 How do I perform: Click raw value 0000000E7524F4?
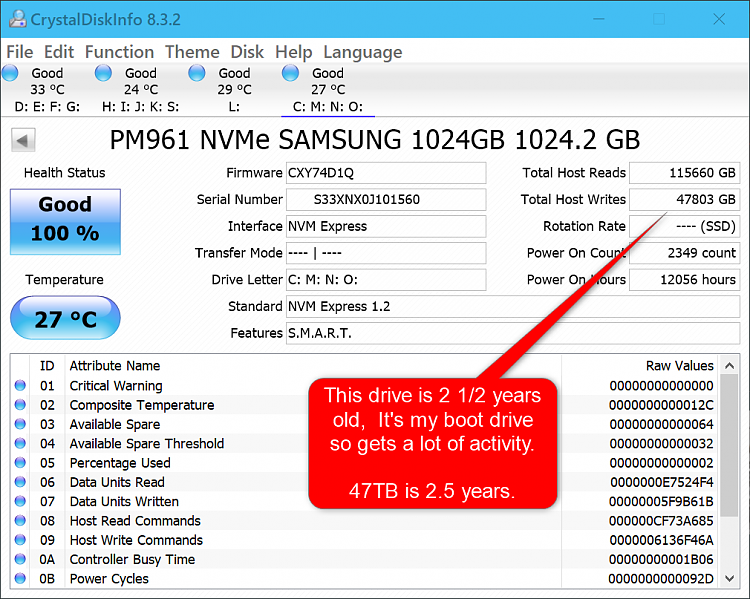(662, 482)
